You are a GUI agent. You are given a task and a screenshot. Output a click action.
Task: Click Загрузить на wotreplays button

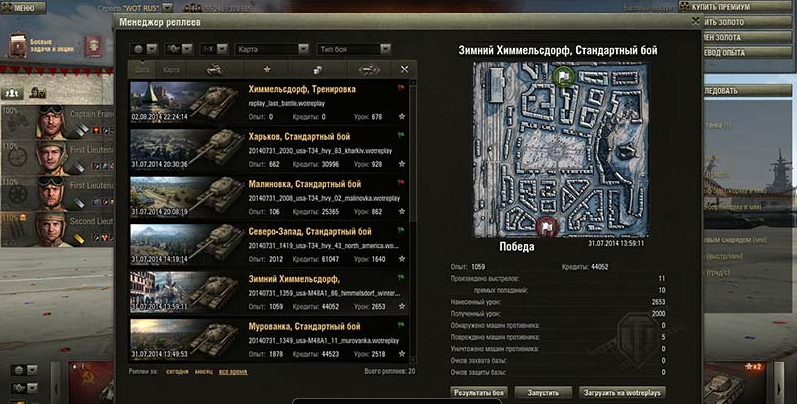click(x=622, y=393)
